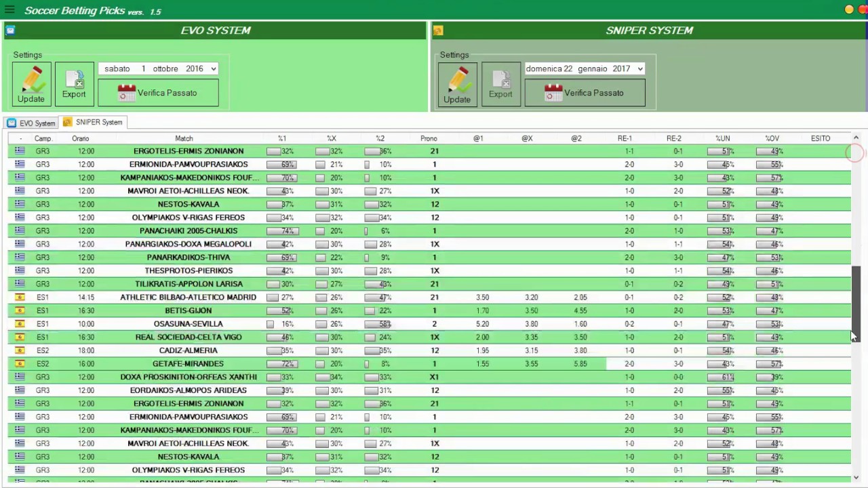The image size is (868, 488).
Task: Select match CADIZ-ALMERIA
Action: tap(189, 350)
